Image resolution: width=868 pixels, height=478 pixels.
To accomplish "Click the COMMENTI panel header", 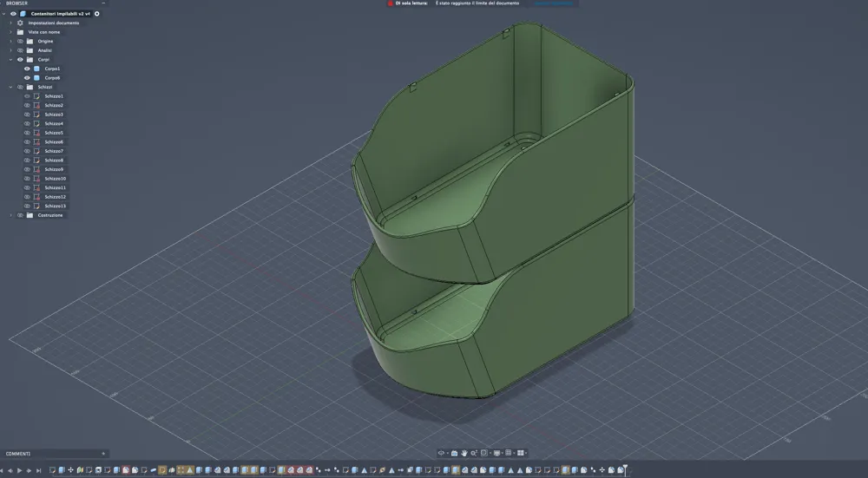I will [18, 454].
